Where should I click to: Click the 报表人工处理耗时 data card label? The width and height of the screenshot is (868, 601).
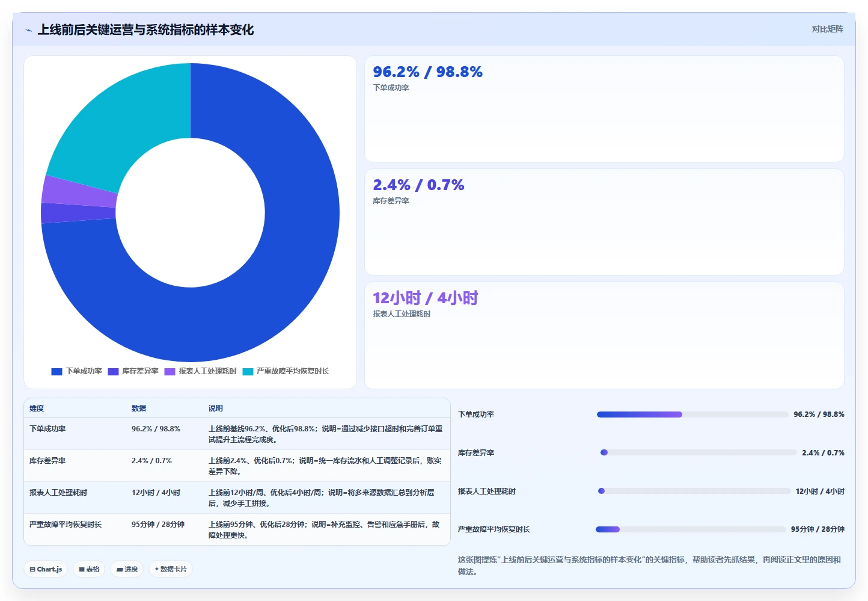coord(402,314)
